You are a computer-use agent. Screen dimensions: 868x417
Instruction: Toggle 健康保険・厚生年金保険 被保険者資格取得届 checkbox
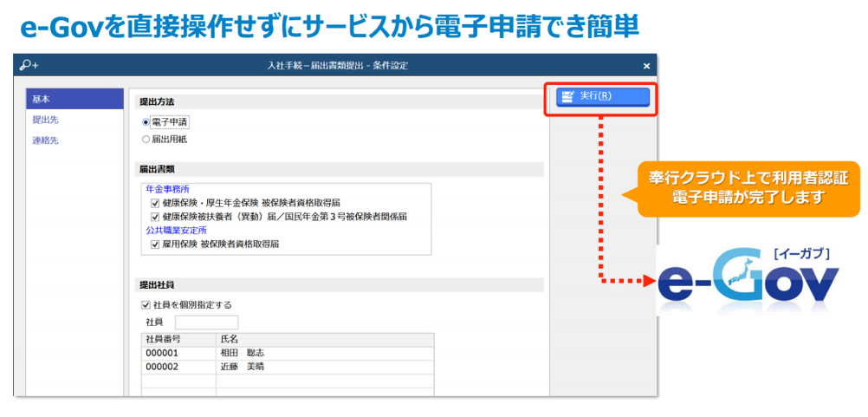(155, 203)
